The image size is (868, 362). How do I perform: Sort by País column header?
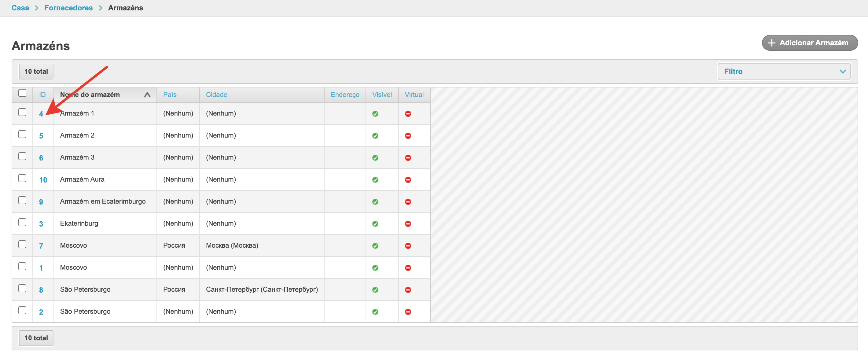point(170,95)
